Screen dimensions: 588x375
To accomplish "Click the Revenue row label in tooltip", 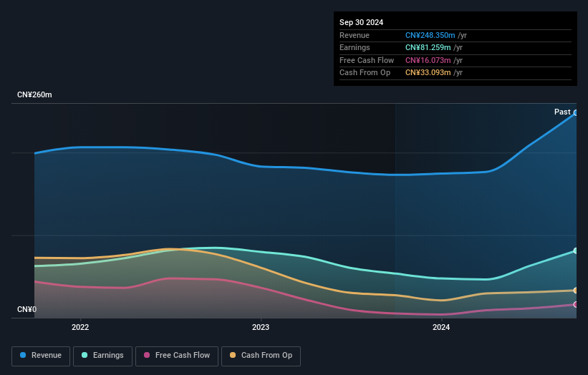I will pos(355,35).
